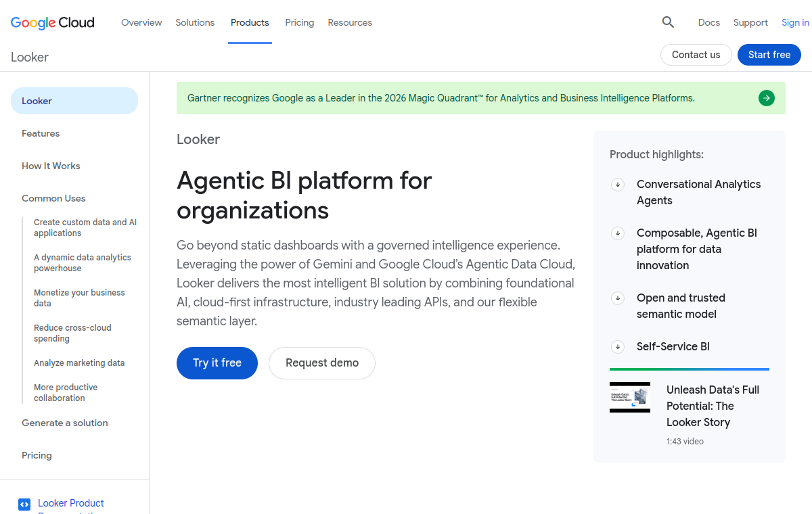This screenshot has width=812, height=514.
Task: Jump to Conversational Analytics Agents highlight
Action: tap(698, 193)
